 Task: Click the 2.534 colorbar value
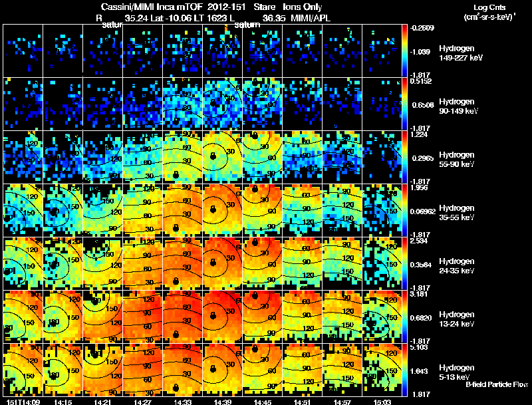point(419,241)
